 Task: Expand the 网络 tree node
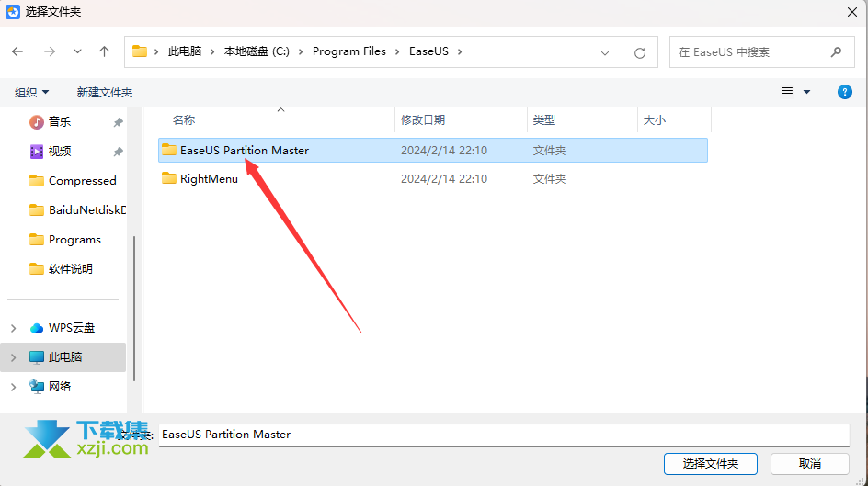13,387
